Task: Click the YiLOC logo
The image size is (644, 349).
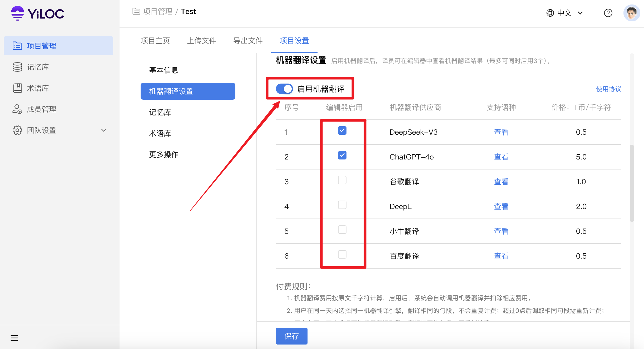Action: tap(37, 13)
